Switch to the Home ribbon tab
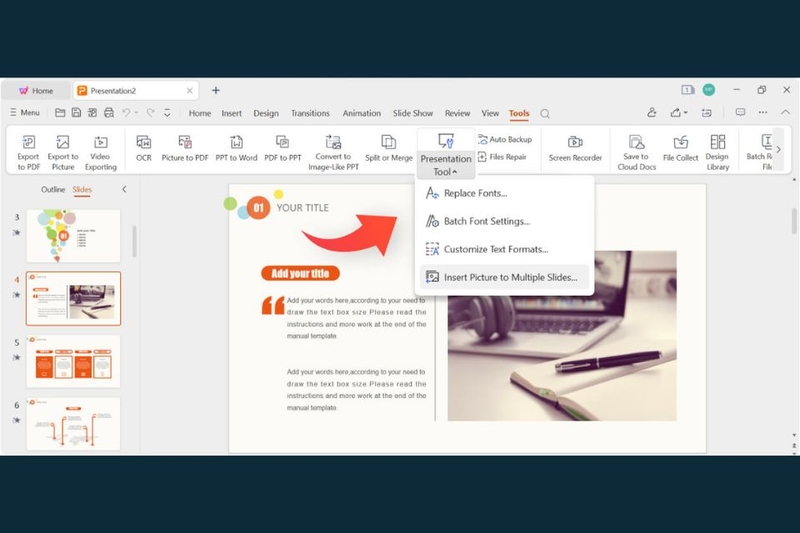800x533 pixels. [x=199, y=113]
